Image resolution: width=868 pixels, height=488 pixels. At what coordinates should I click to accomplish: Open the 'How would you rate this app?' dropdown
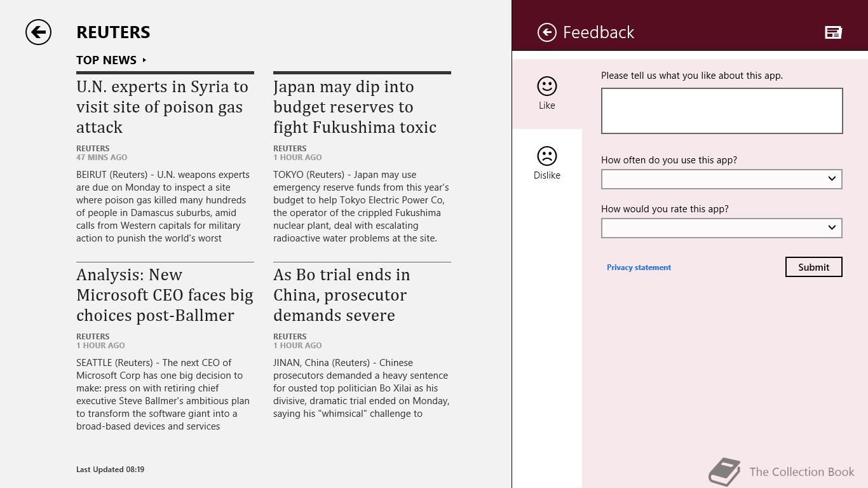[x=722, y=227]
